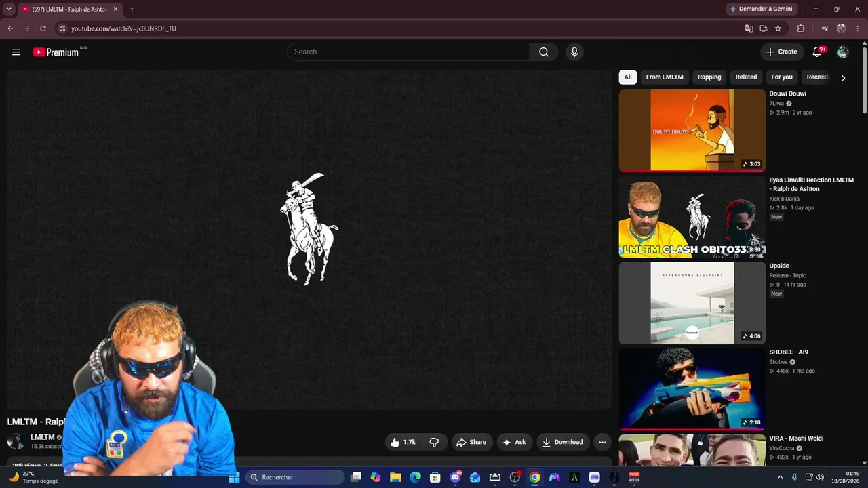Click the taskbar Rechercher search box
868x488 pixels.
(x=295, y=478)
